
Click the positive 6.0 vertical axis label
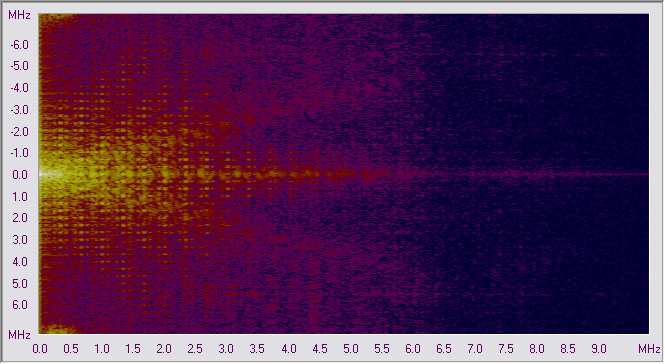20,305
